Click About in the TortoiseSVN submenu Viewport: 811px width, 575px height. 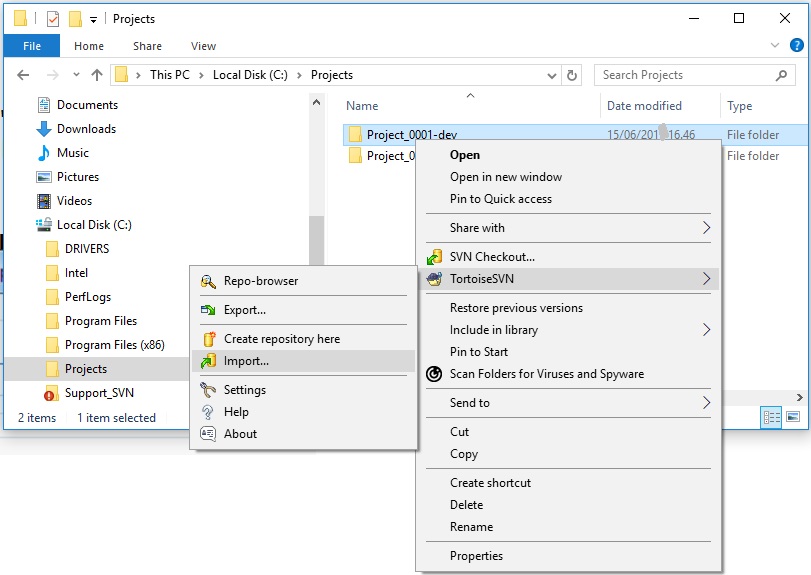(x=304, y=434)
